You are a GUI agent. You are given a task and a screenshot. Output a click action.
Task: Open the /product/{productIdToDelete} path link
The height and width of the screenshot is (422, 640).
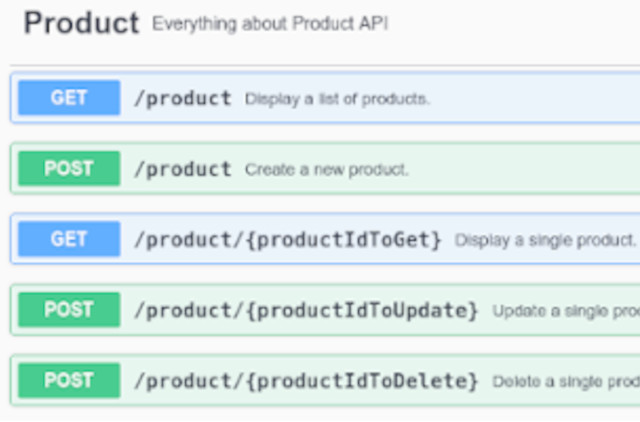coord(306,381)
